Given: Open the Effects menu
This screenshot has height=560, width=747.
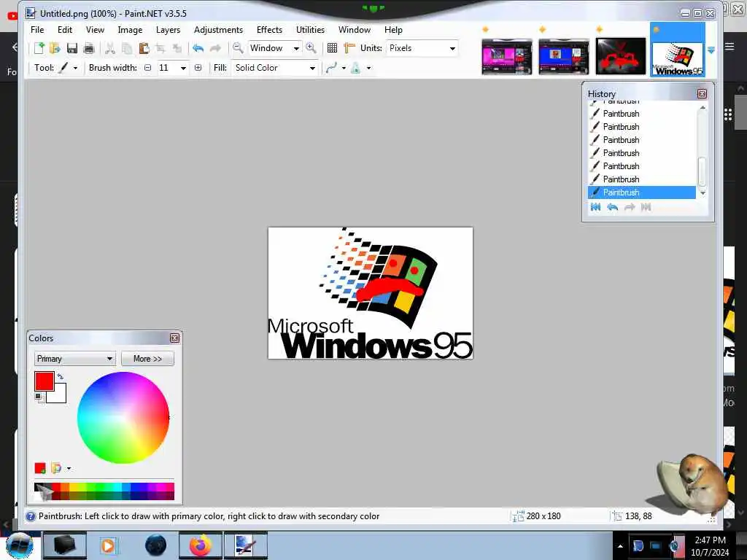Looking at the screenshot, I should (269, 29).
